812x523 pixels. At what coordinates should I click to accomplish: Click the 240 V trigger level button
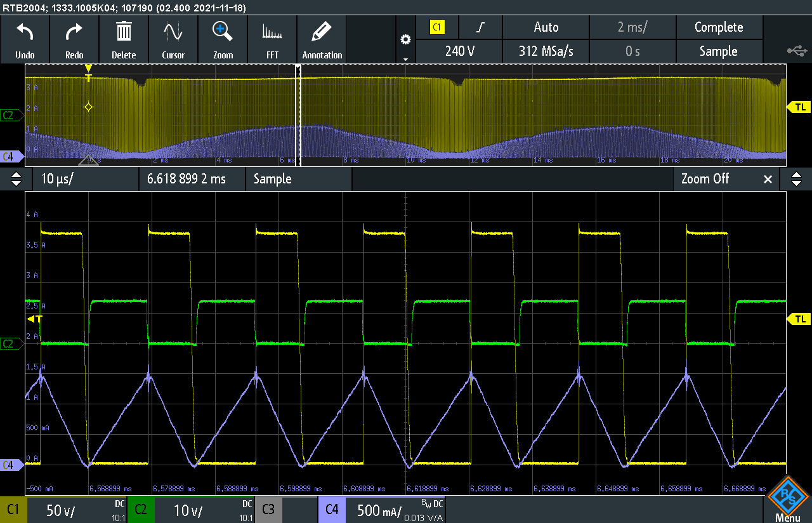point(459,51)
